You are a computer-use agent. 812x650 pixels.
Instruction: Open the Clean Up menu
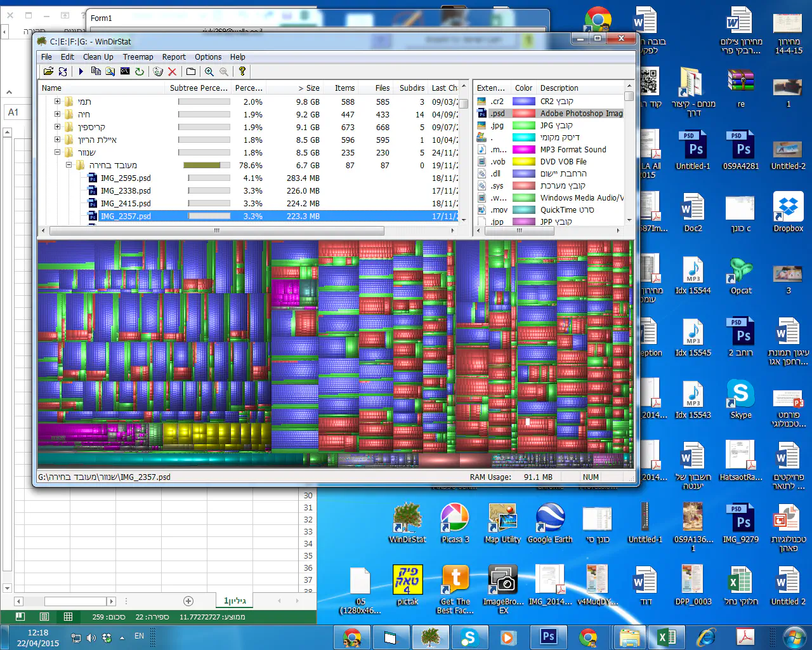click(x=98, y=57)
